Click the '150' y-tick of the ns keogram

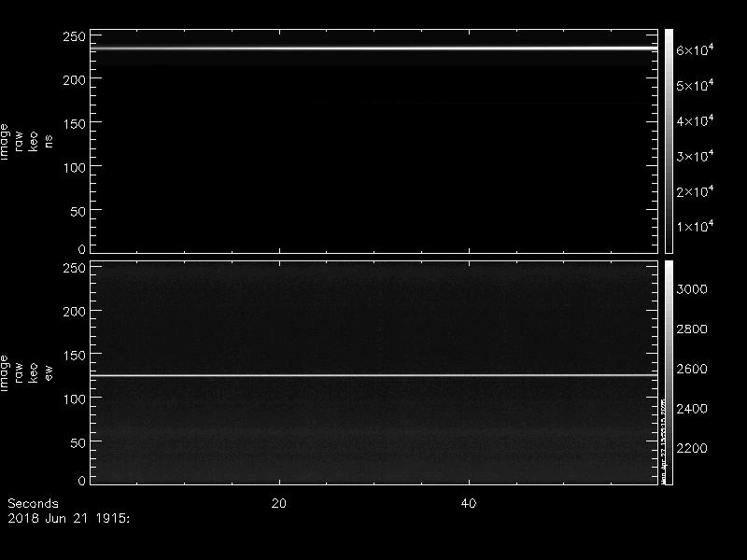click(x=75, y=124)
